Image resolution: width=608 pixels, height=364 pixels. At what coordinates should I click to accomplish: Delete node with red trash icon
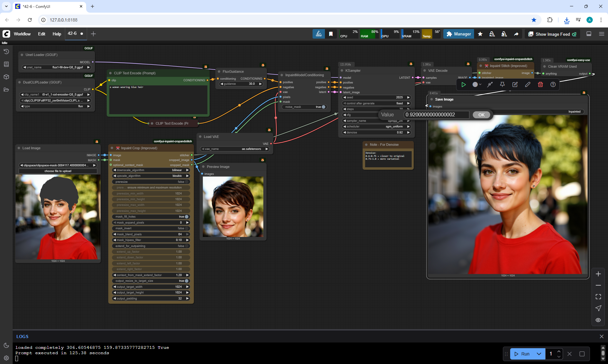[x=540, y=84]
